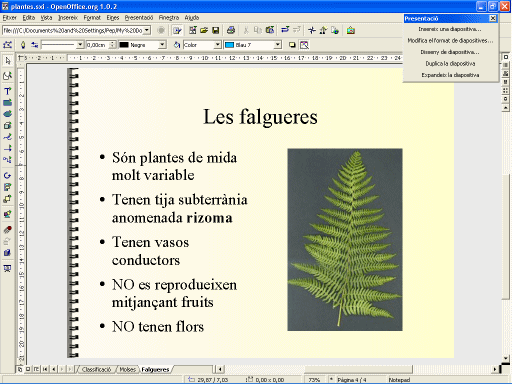This screenshot has height=384, width=512.
Task: Toggle the slide show icon in left toolbar
Action: [x=7, y=268]
